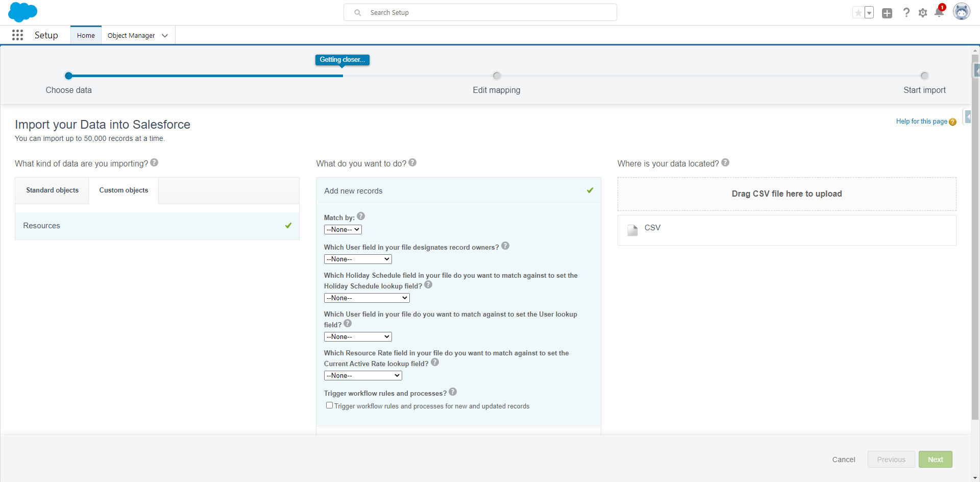Open the App Launcher grid
The width and height of the screenshot is (980, 482).
click(x=18, y=35)
